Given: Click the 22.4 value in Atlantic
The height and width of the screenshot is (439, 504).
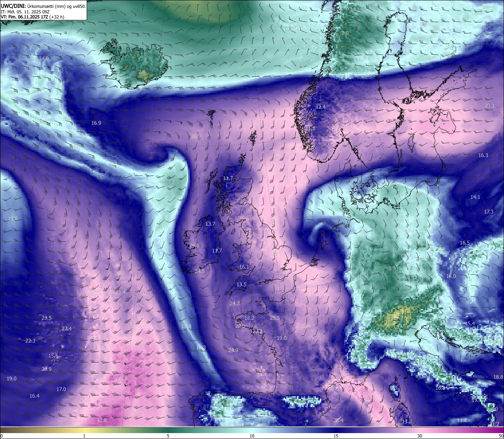Looking at the screenshot, I should click(x=67, y=329).
